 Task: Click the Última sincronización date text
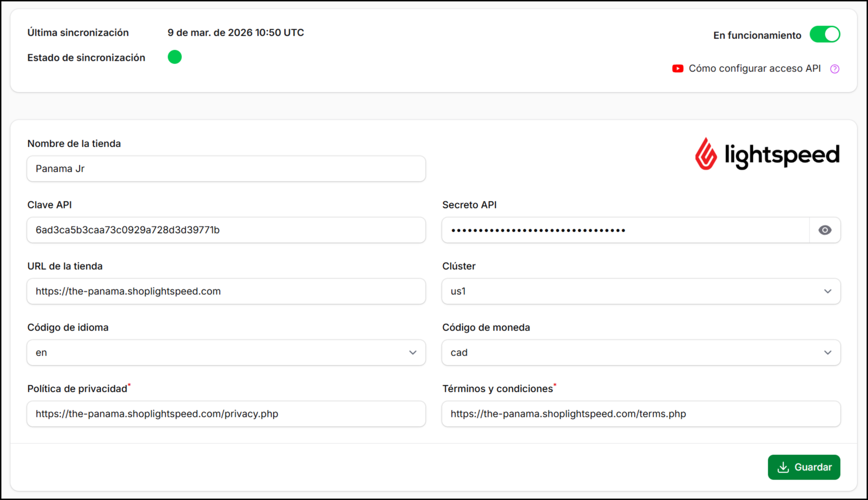tap(235, 33)
